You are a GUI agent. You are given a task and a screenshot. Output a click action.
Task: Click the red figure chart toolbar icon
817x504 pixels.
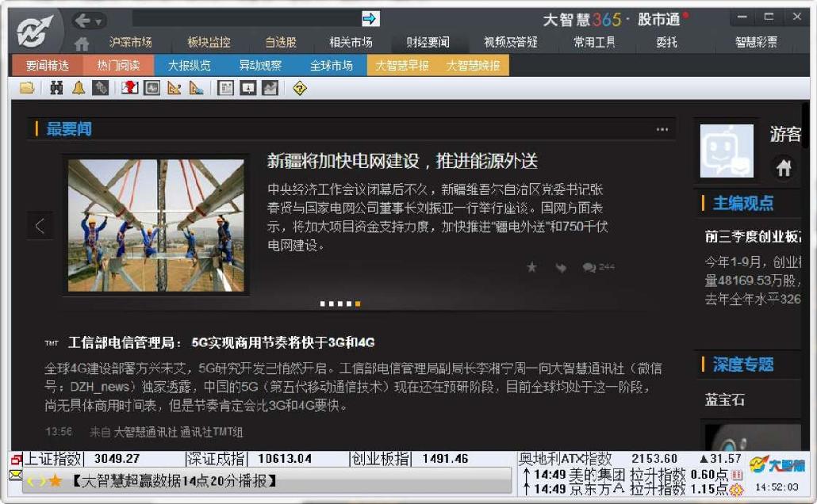click(130, 88)
